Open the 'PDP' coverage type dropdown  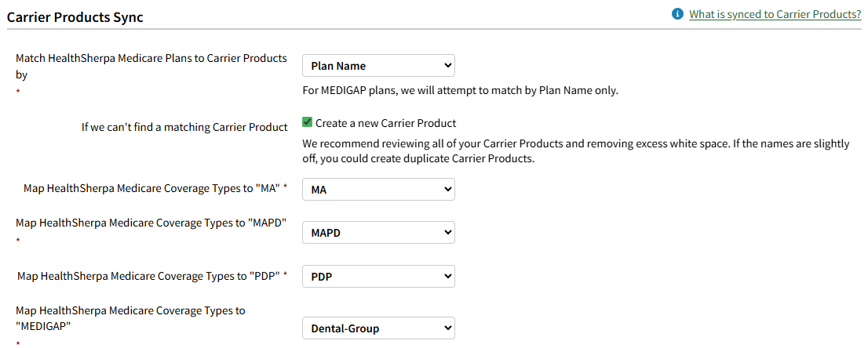coord(378,276)
